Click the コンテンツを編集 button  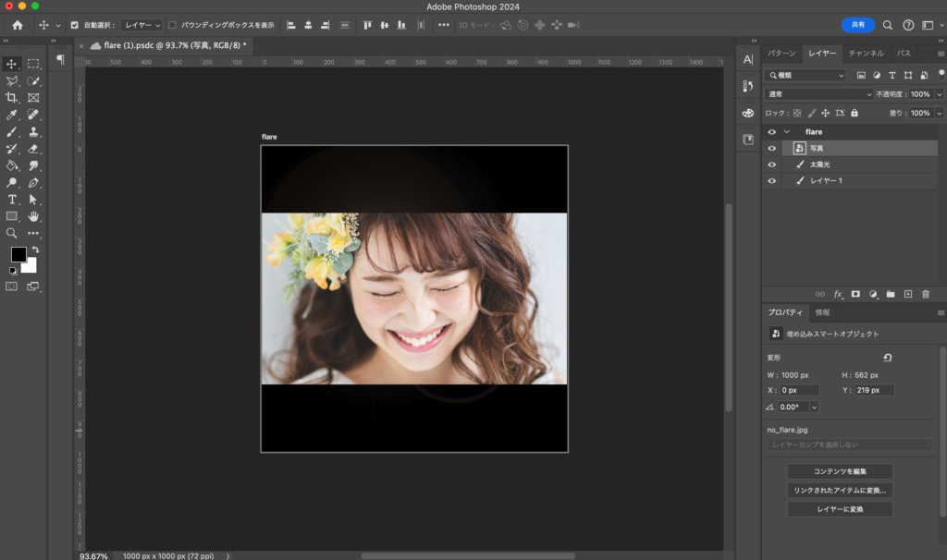840,471
